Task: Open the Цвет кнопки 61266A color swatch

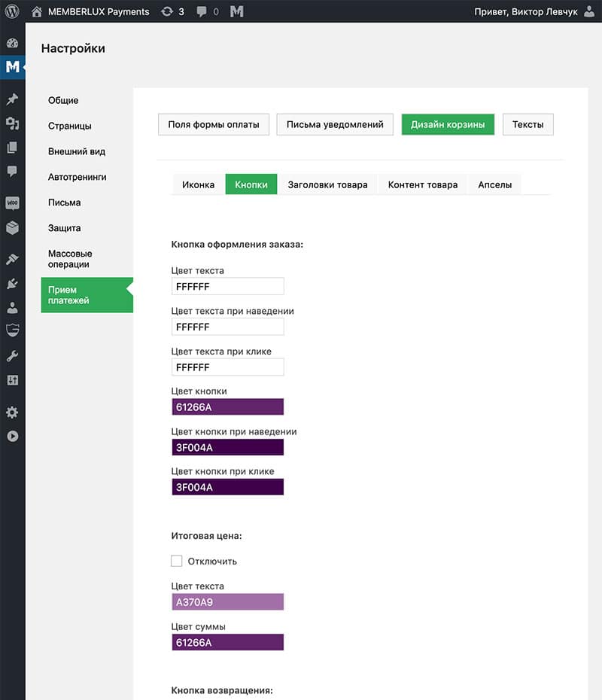Action: (227, 407)
